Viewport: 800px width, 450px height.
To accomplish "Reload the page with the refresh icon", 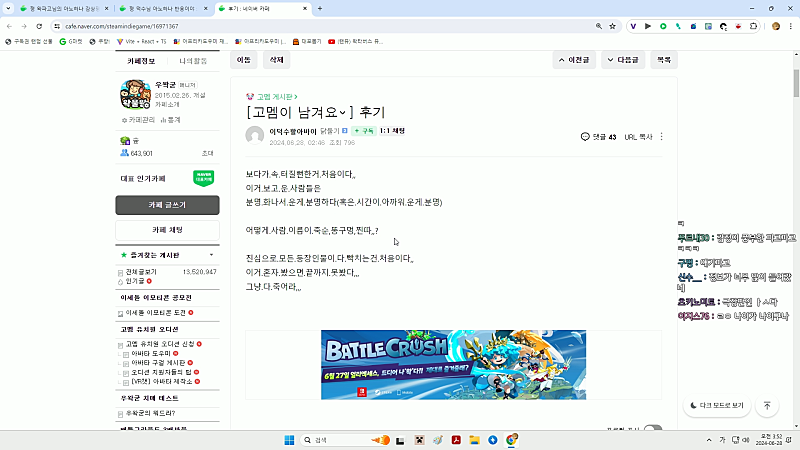I will [39, 26].
